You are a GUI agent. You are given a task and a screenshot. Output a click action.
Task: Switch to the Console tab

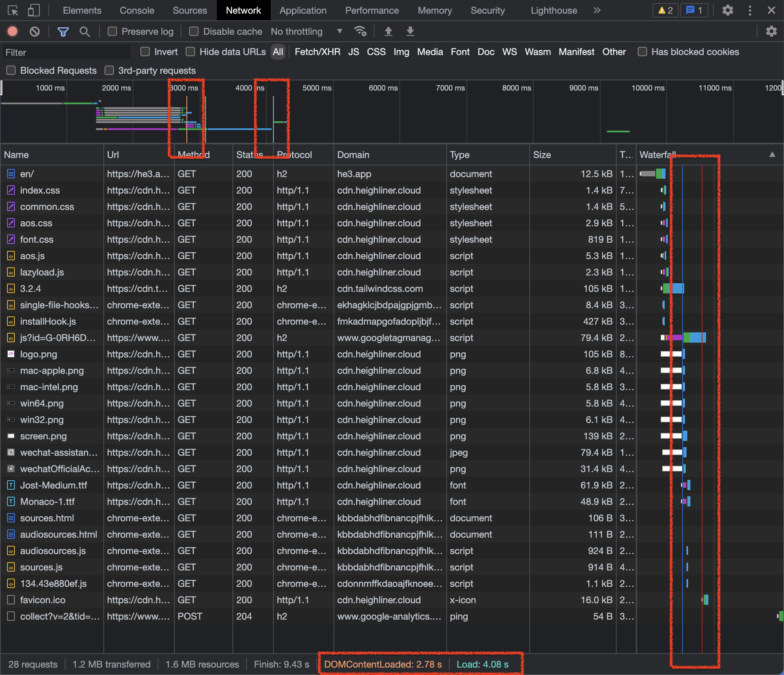(x=137, y=11)
